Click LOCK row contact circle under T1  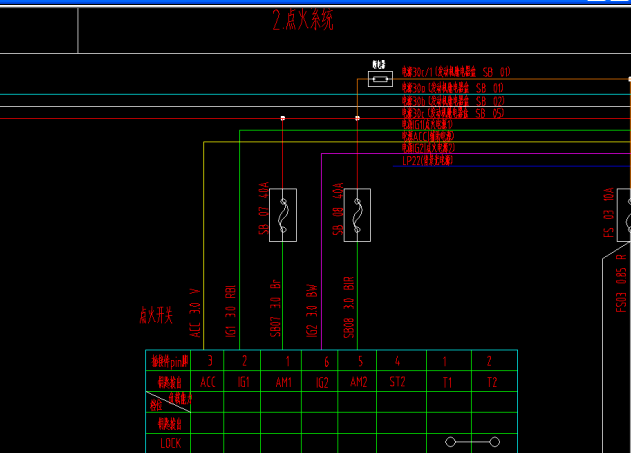(x=450, y=442)
